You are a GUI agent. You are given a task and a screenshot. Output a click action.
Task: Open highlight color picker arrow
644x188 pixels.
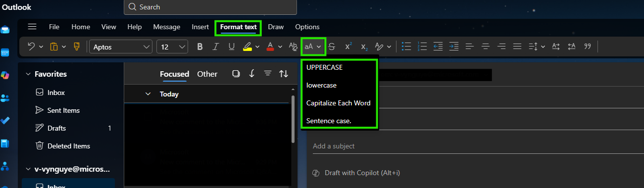[257, 47]
